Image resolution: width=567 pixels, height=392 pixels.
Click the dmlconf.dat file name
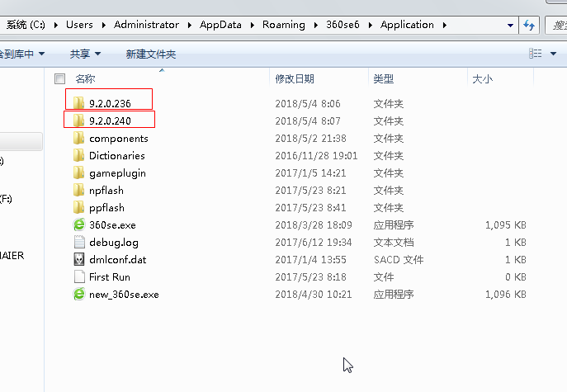[x=117, y=259]
